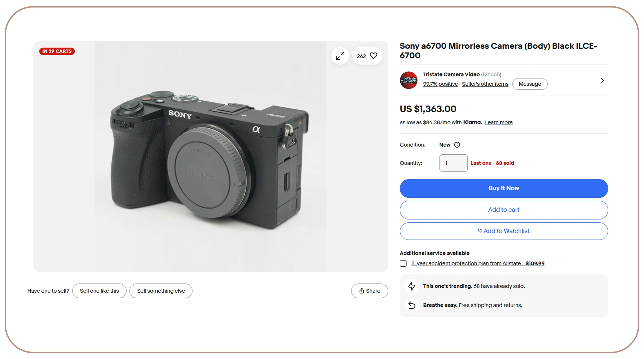Click the quantity input field
This screenshot has height=359, width=644.
[453, 163]
